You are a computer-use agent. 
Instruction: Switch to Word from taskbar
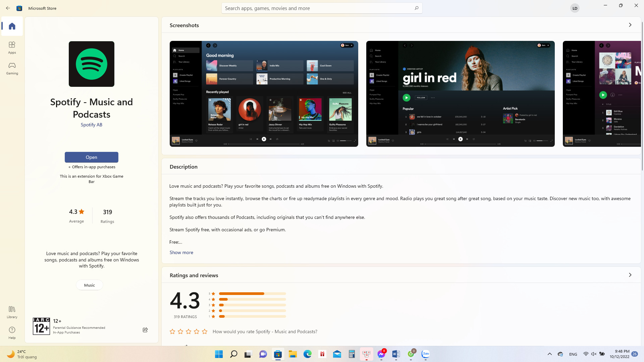point(396,354)
